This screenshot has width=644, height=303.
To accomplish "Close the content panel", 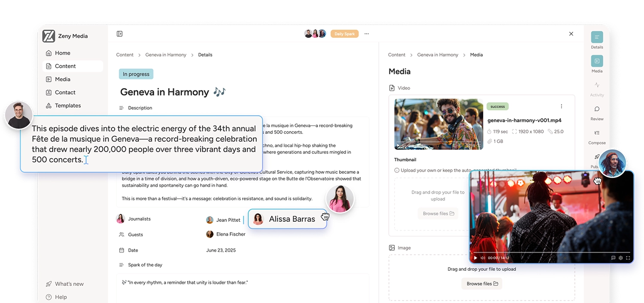I will [x=571, y=34].
